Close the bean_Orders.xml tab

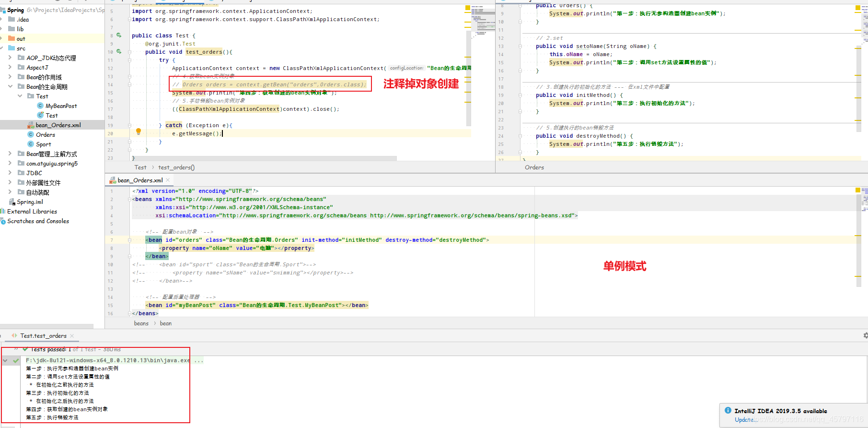[x=168, y=180]
